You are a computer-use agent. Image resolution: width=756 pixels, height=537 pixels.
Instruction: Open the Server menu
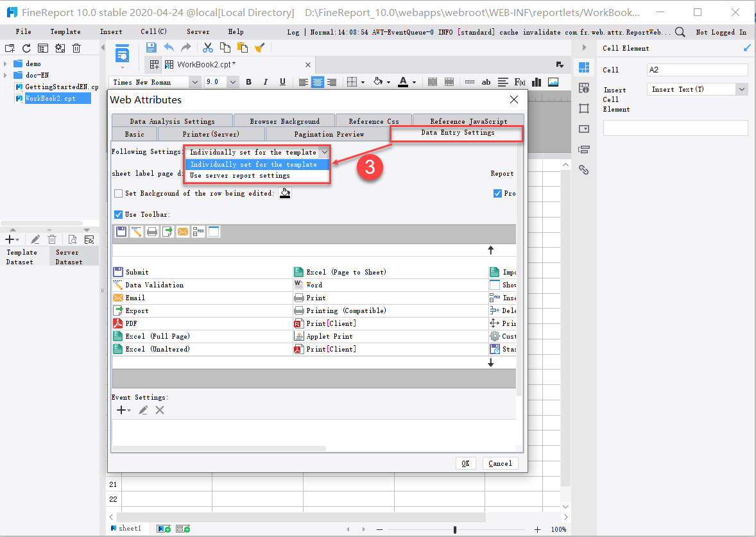pyautogui.click(x=198, y=31)
